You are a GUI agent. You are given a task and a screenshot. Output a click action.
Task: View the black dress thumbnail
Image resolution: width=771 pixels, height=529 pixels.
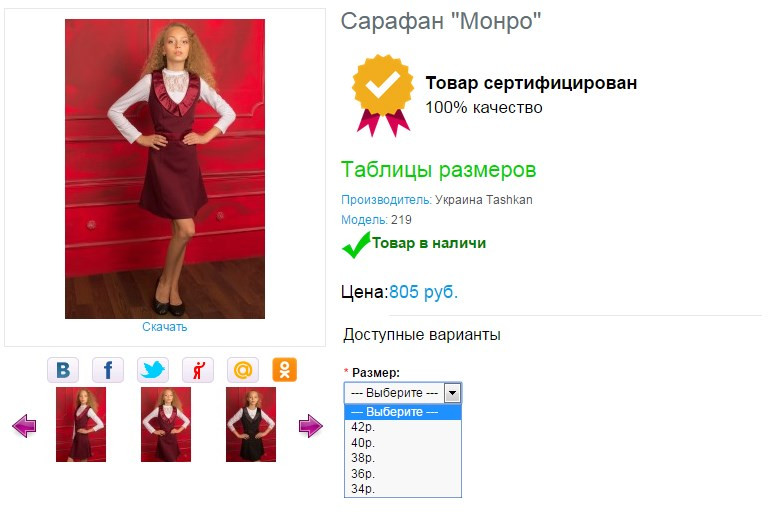[x=251, y=424]
